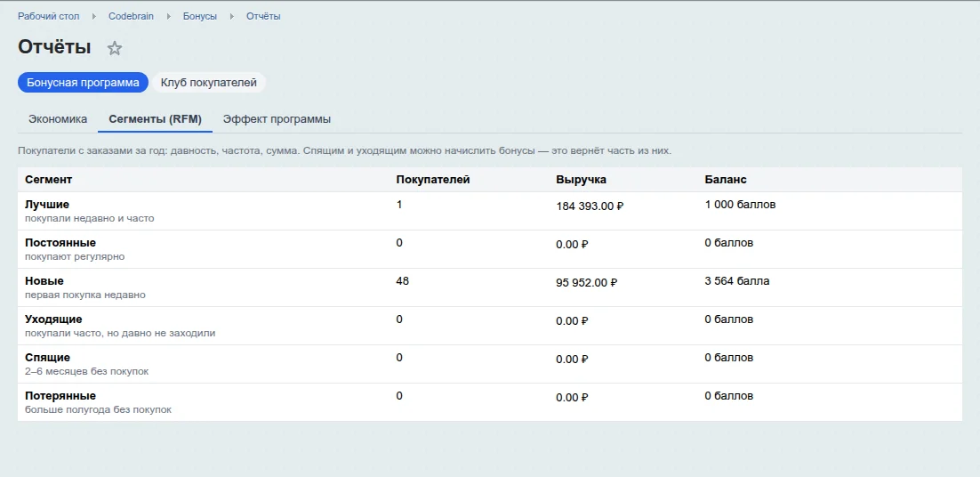Click revenue value 184 393.00 ₽
The width and height of the screenshot is (980, 477).
590,206
